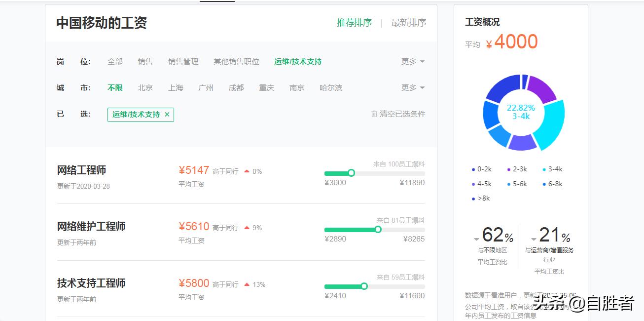Click the red up arrow next to 0%
The width and height of the screenshot is (644, 321).
(x=247, y=171)
